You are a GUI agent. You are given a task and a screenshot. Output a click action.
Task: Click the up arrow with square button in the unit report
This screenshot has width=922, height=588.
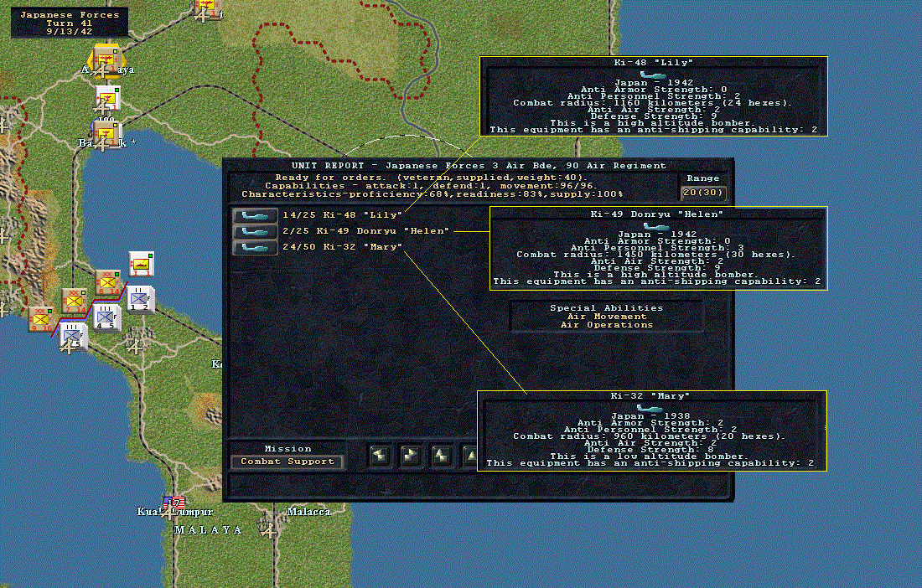pyautogui.click(x=443, y=456)
